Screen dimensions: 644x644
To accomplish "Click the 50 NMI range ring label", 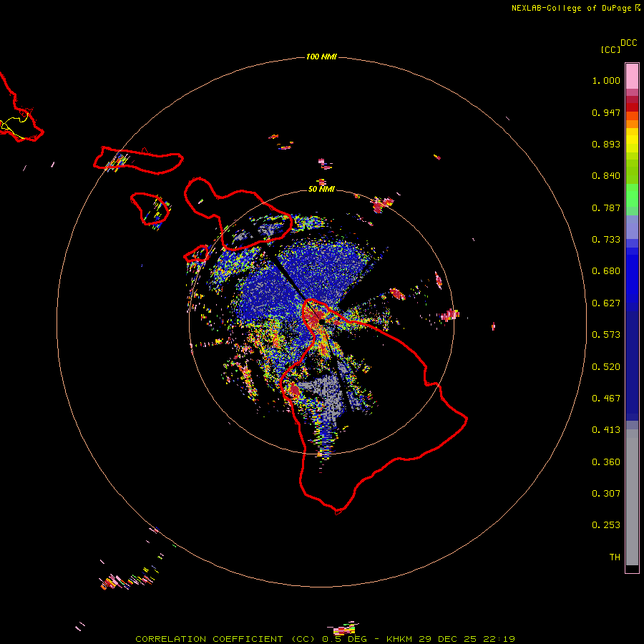I will pos(321,189).
